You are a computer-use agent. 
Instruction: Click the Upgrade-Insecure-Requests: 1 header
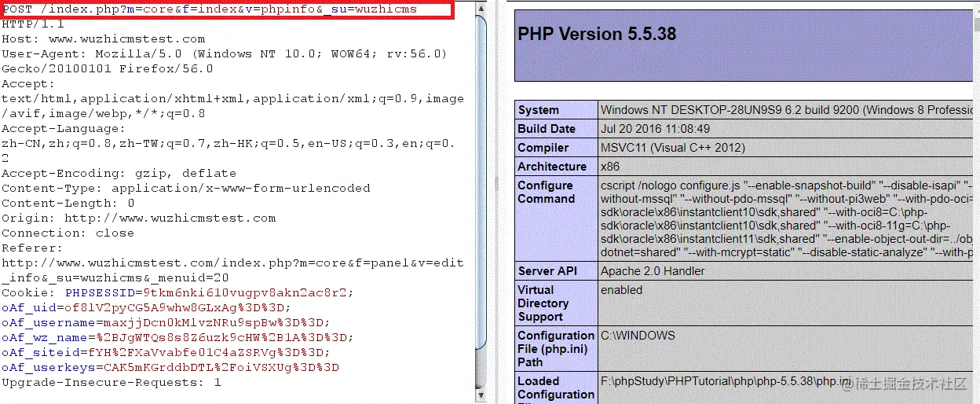(112, 382)
